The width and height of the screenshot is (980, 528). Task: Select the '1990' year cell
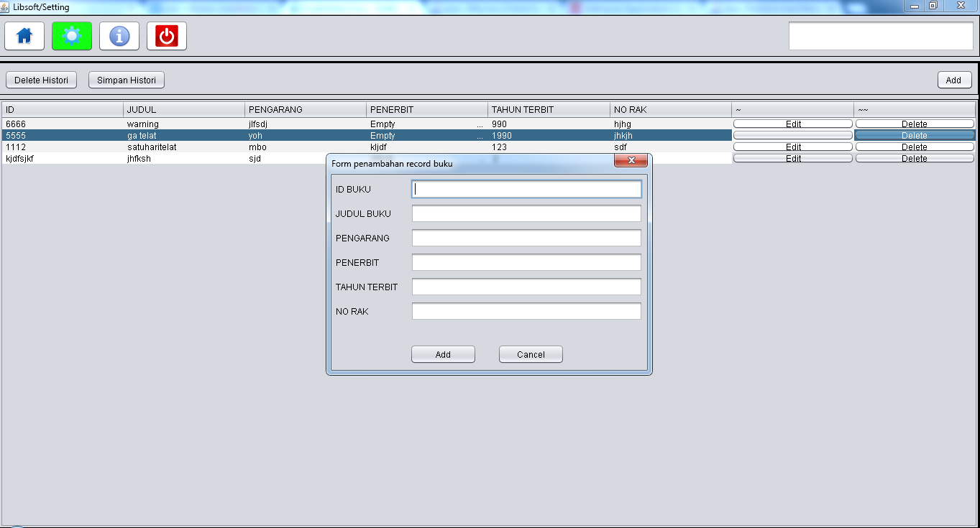click(x=549, y=135)
